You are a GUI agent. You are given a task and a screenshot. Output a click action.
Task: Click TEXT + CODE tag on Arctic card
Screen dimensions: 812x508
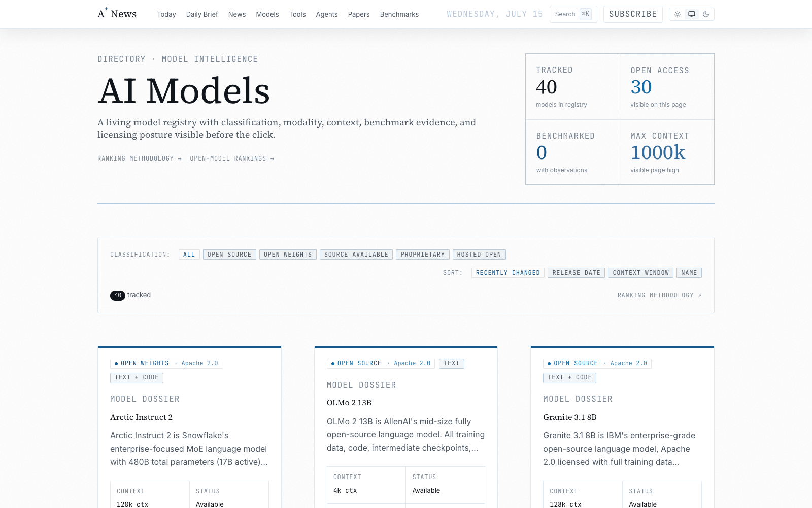coord(137,377)
